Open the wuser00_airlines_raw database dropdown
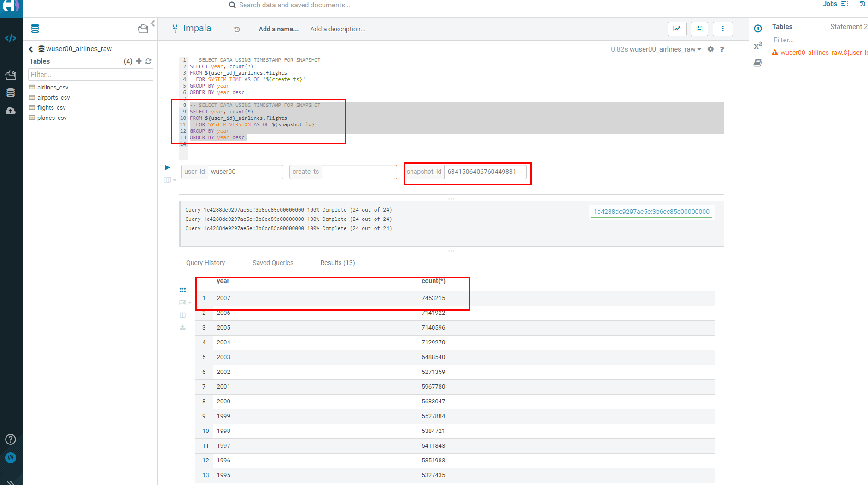Screen dimensions: 868x485 click(666, 49)
